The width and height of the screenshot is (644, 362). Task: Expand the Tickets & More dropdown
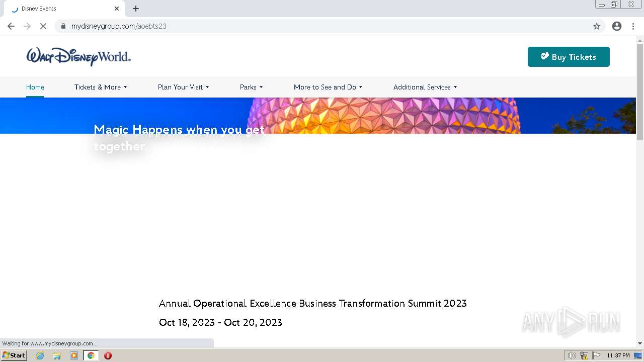pyautogui.click(x=101, y=87)
